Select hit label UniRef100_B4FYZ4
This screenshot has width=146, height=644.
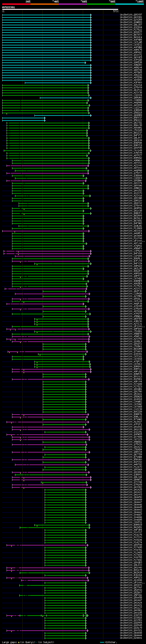coord(131,263)
